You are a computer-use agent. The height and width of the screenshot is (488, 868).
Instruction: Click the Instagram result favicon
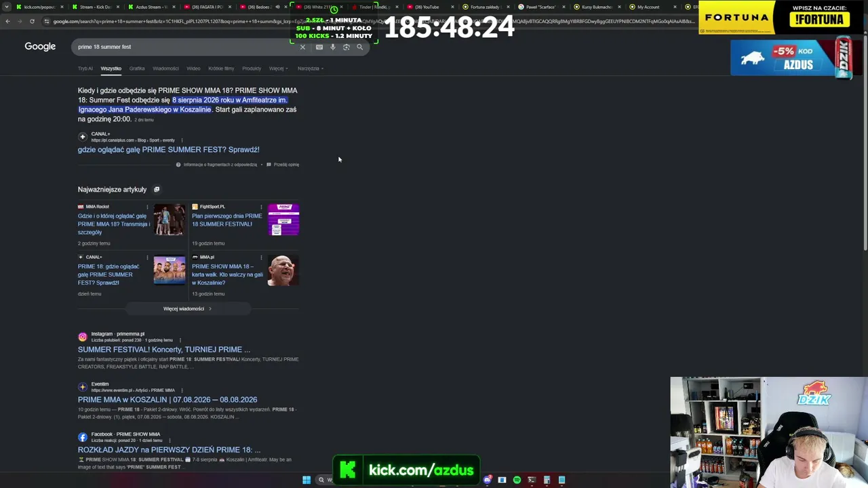83,337
